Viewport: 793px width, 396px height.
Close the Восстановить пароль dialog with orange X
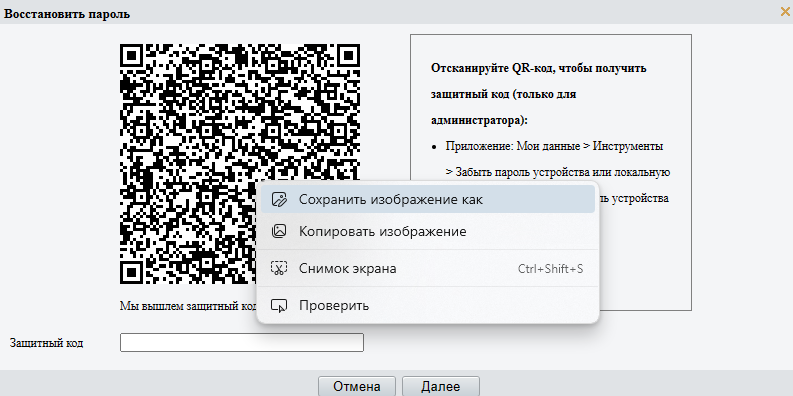point(785,12)
